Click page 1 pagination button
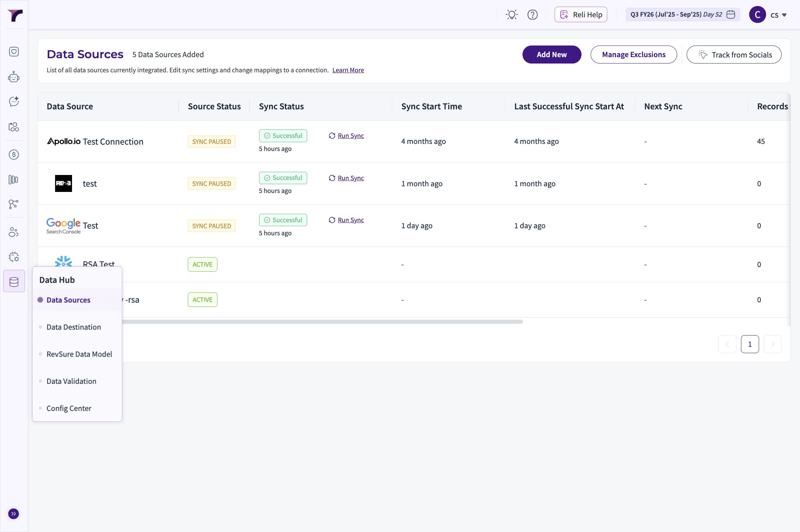Image resolution: width=800 pixels, height=532 pixels. tap(750, 344)
